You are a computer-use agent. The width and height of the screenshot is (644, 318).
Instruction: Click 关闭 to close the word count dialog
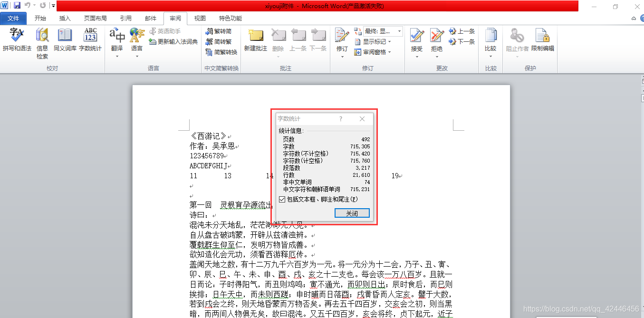[x=352, y=213]
